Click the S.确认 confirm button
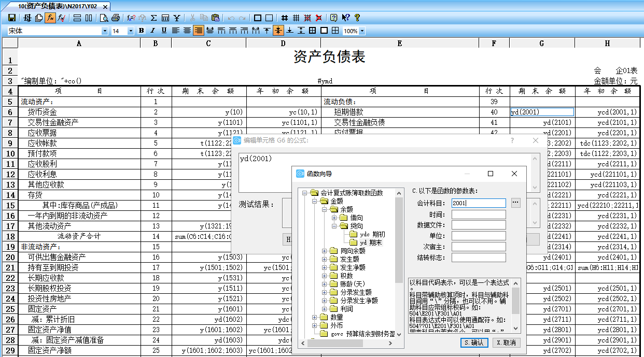The height and width of the screenshot is (357, 644). 474,342
